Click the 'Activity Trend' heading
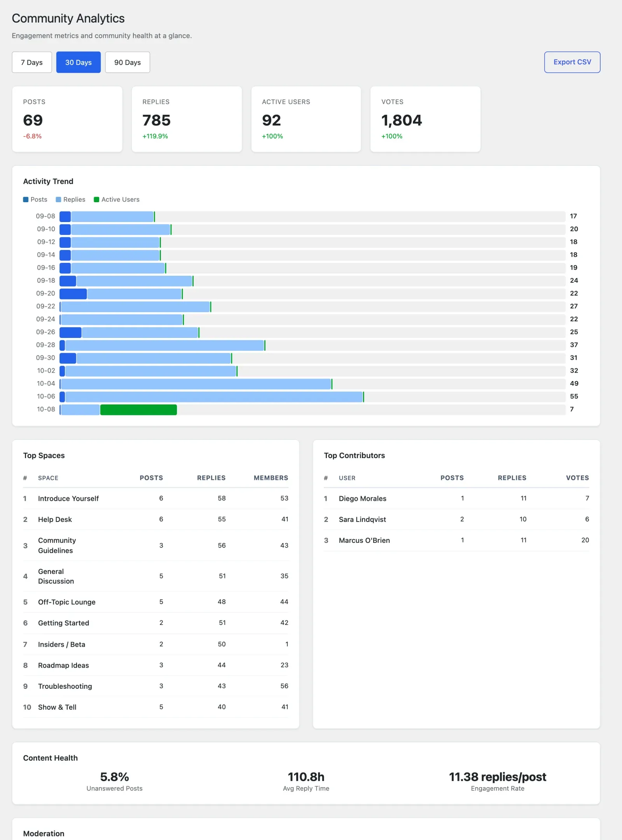Screen dimensions: 622x840 tap(48, 182)
